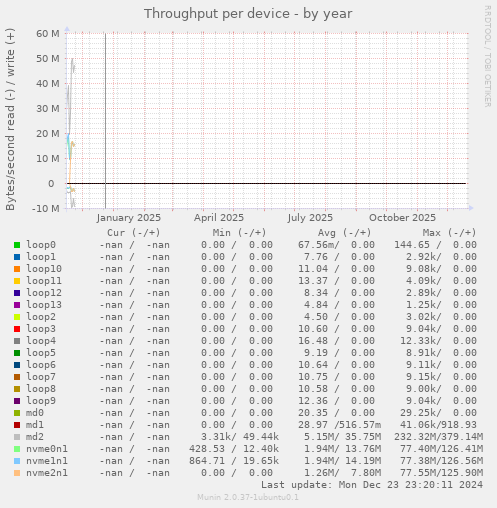Click loop0 max value 144.65
The image size is (497, 508).
[412, 245]
